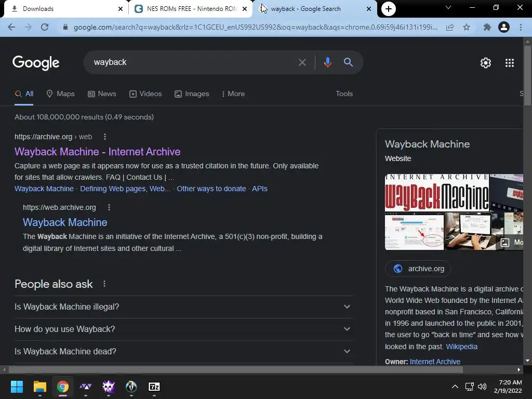The width and height of the screenshot is (532, 399).
Task: Open the 7-Zip taskbar icon
Action: (x=154, y=387)
